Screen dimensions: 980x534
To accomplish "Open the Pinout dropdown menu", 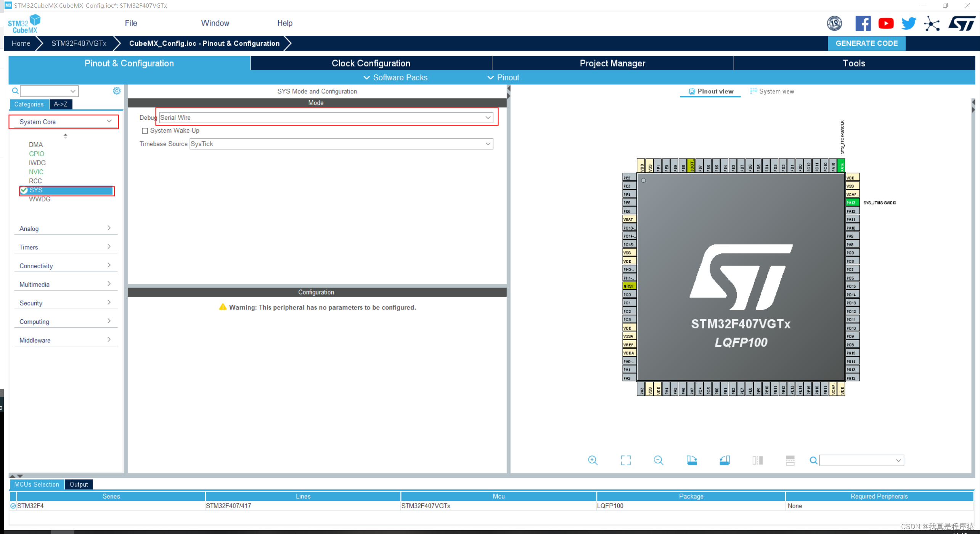I will click(x=503, y=78).
